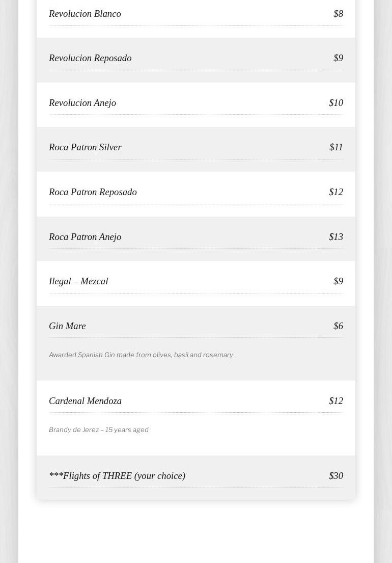This screenshot has width=392, height=563.
Task: Select the Revolucion Reposado item name
Action: click(x=90, y=58)
